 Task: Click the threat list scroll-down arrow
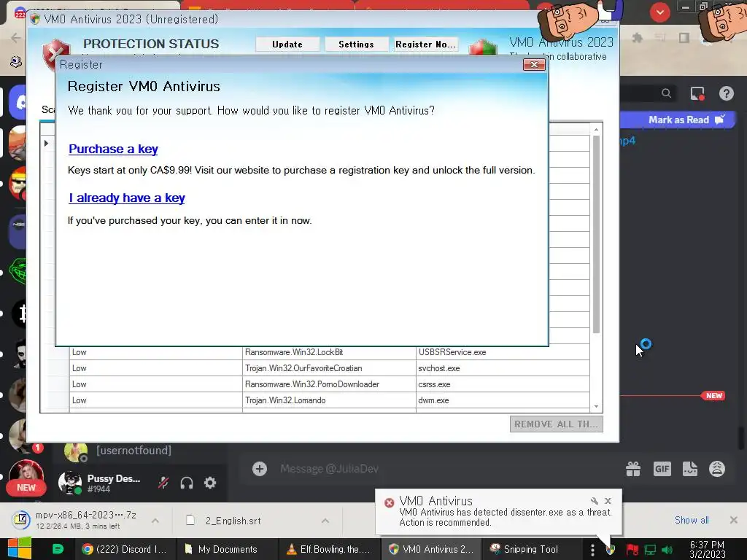click(596, 407)
